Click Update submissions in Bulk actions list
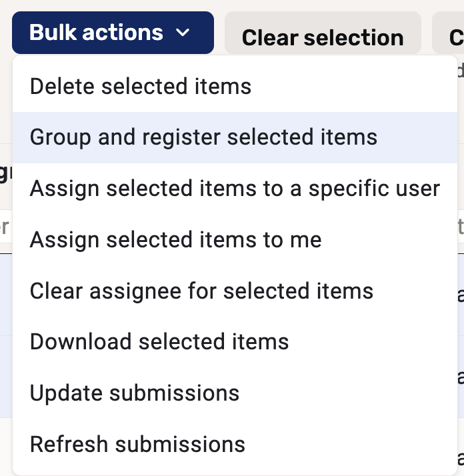 click(135, 393)
